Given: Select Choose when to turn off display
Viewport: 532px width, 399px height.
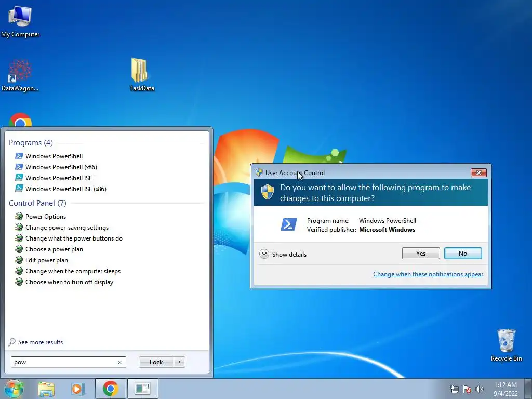Looking at the screenshot, I should pos(69,282).
